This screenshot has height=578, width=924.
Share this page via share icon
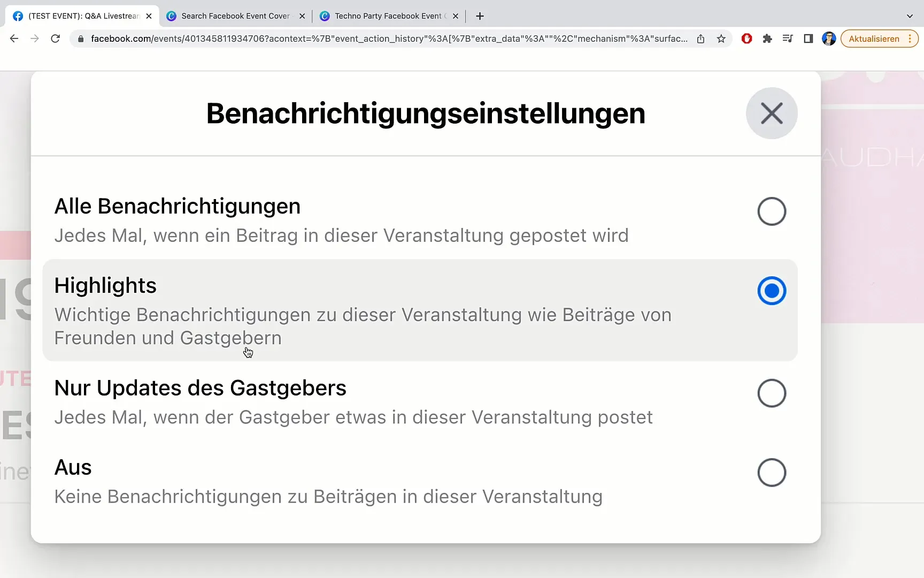pyautogui.click(x=700, y=39)
